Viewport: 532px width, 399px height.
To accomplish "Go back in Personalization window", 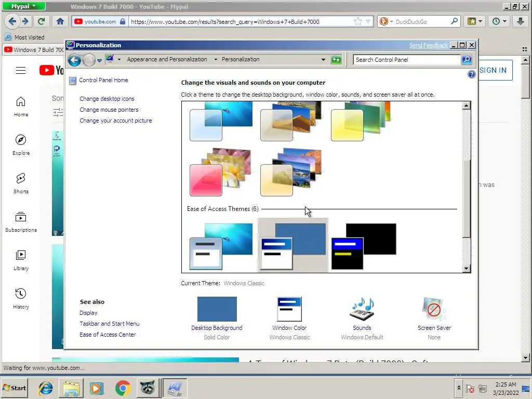I will point(74,60).
